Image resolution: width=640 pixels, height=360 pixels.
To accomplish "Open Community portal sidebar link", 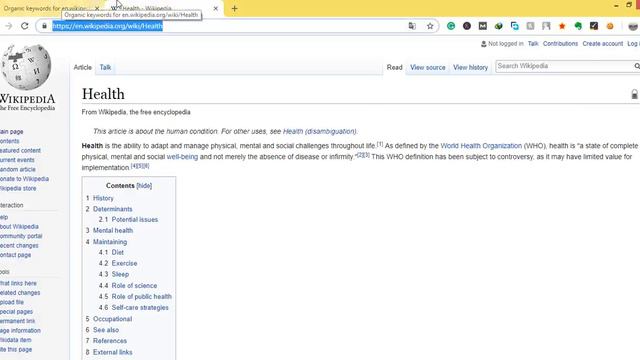I will coord(21,236).
